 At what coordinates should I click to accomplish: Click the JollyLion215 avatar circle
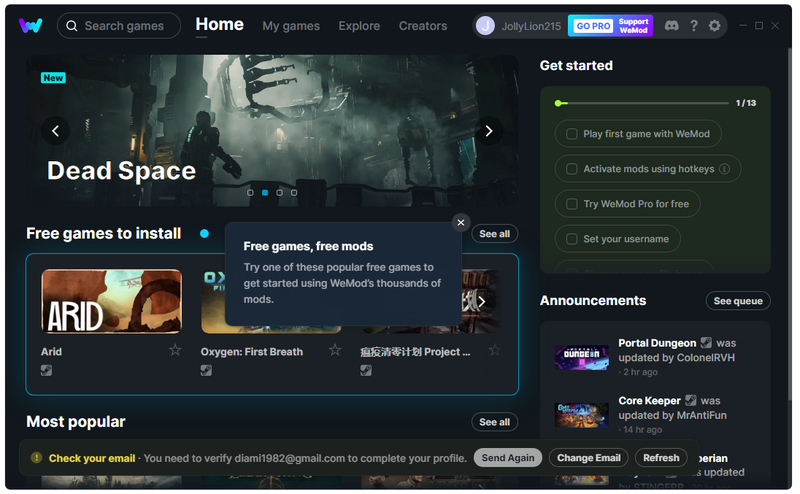coord(485,26)
